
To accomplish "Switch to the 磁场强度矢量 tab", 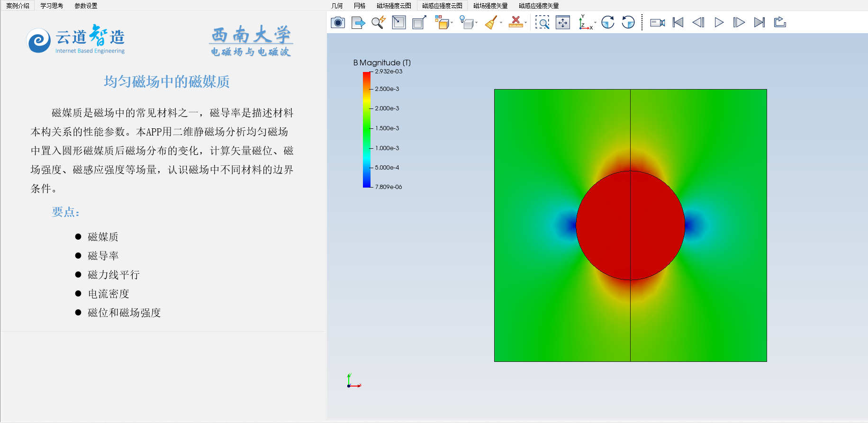I will coord(490,6).
